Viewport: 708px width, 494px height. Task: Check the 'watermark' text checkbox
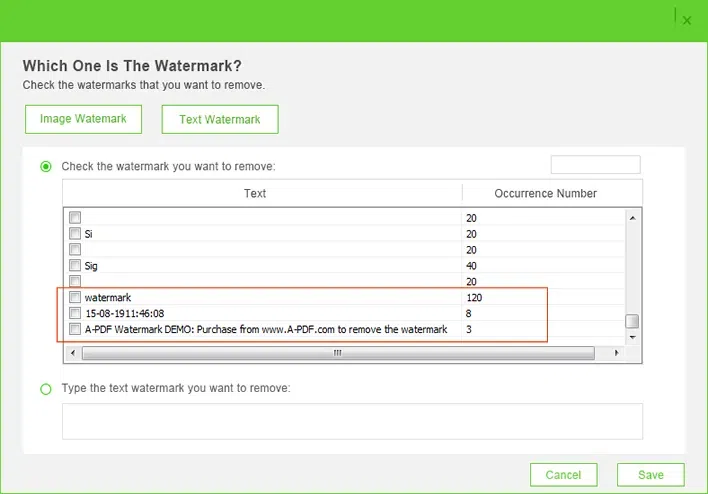pyautogui.click(x=75, y=298)
